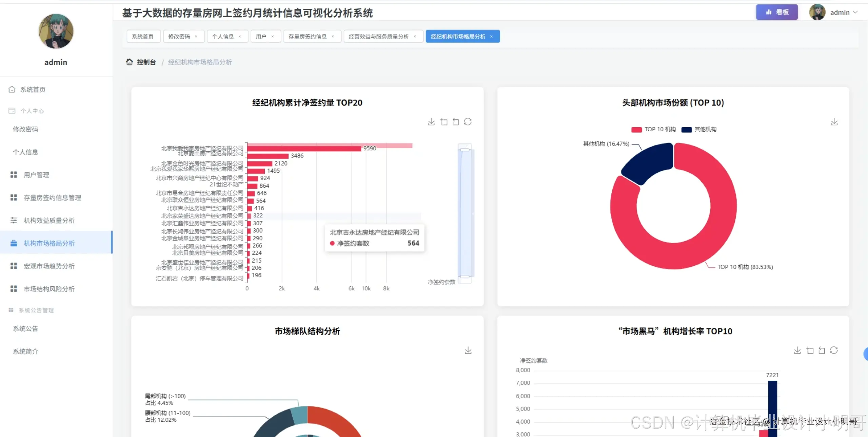Toggle the TOP 10 机构 legend entry

coord(653,129)
